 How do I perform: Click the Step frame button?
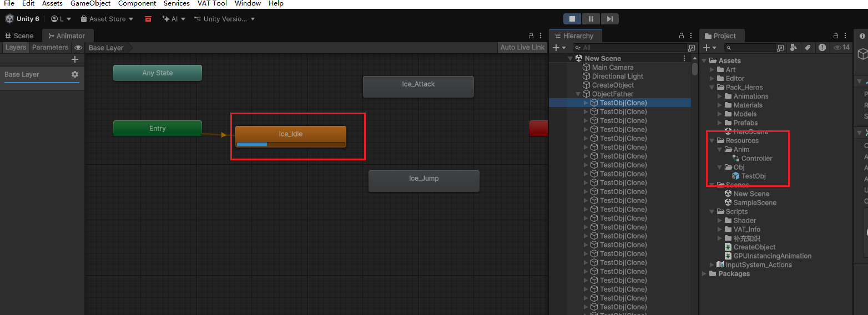tap(609, 19)
